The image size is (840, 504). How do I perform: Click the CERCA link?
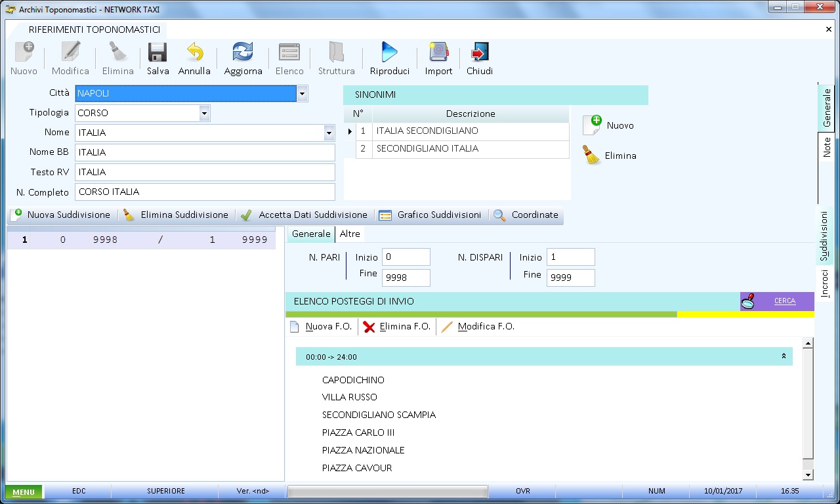(784, 301)
